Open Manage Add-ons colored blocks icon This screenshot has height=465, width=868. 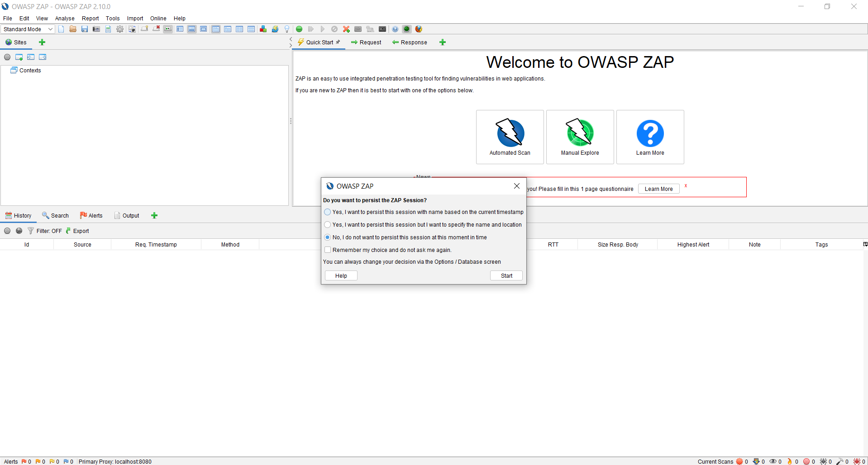[263, 29]
